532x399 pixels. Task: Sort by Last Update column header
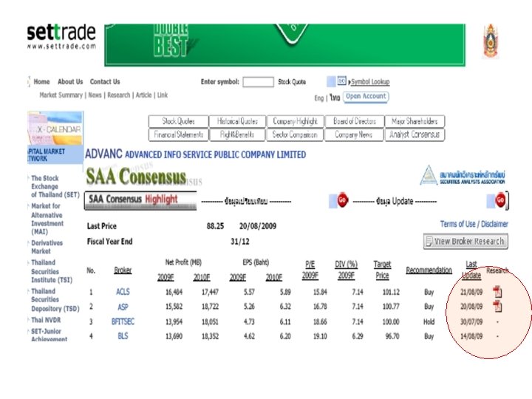(471, 270)
